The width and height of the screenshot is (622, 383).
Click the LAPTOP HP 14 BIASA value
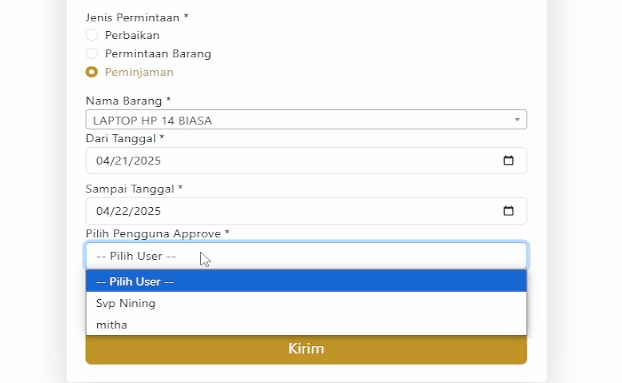152,121
